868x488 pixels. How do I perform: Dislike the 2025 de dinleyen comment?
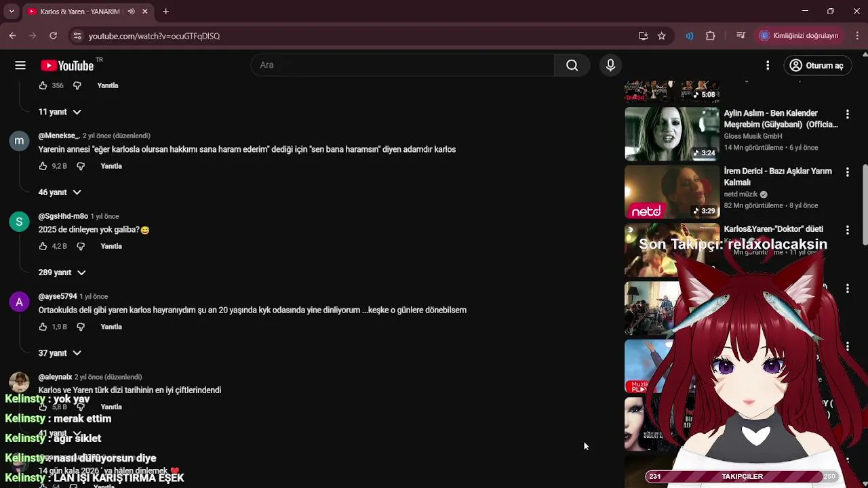point(81,246)
